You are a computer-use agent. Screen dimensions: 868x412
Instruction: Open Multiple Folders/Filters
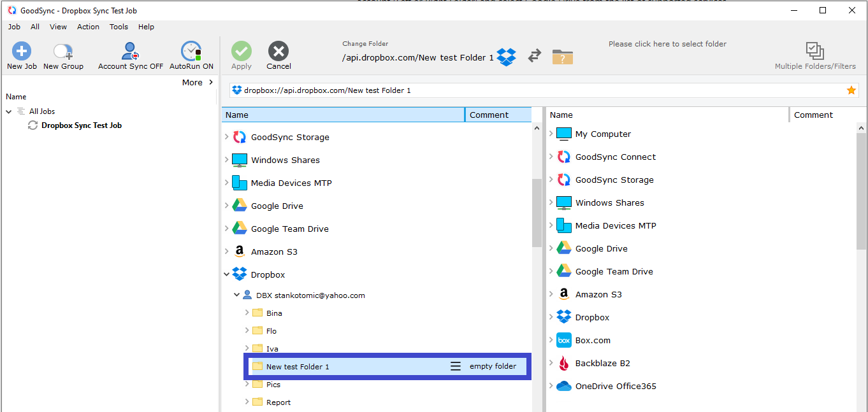[x=814, y=52]
